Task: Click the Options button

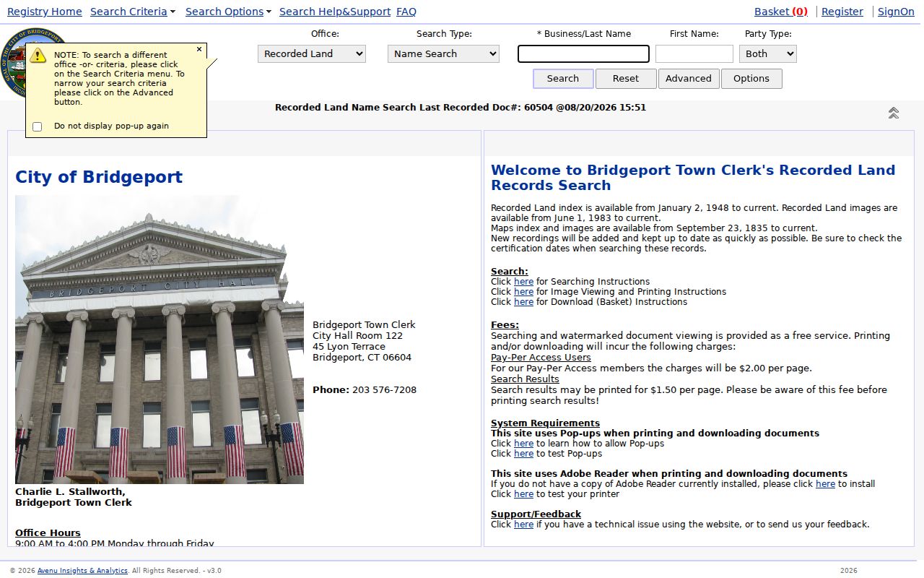Action: (751, 79)
